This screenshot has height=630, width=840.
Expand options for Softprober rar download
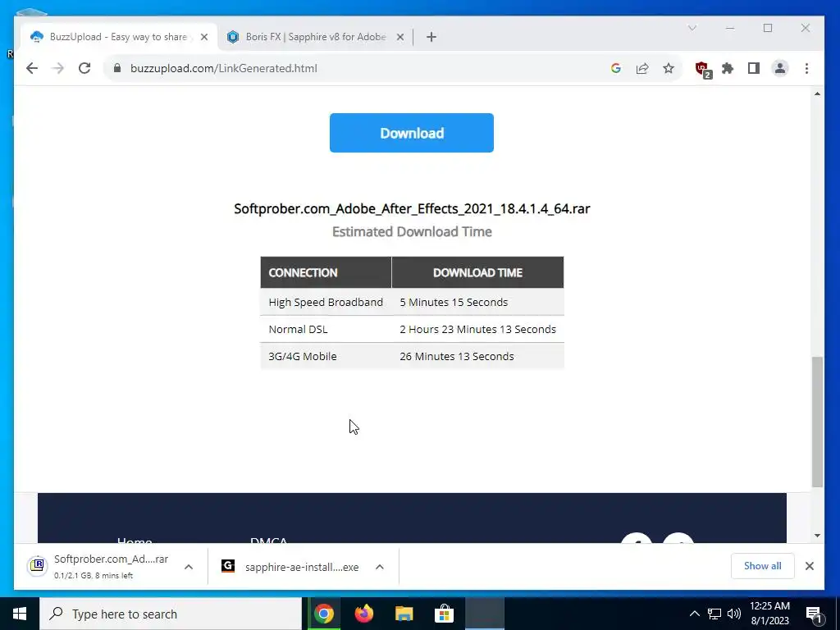(189, 567)
